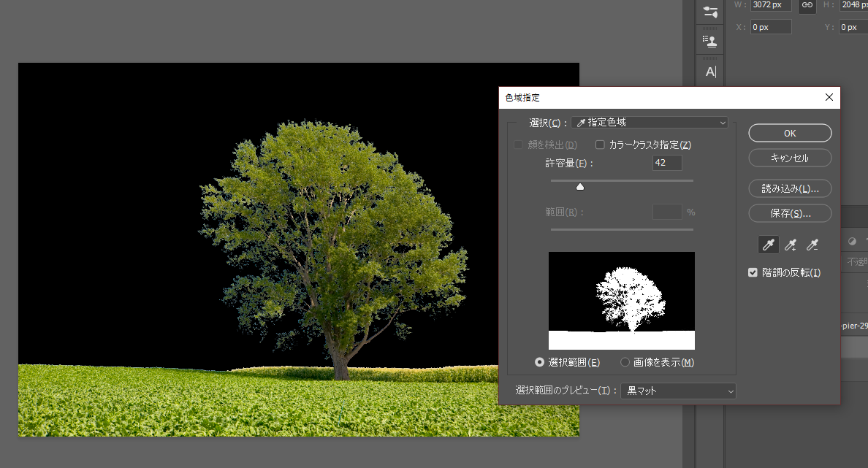The width and height of the screenshot is (868, 468).
Task: Click the 保存 button
Action: 790,213
